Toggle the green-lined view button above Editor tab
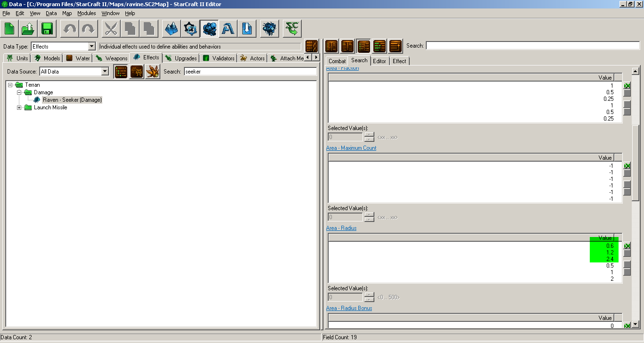The image size is (644, 343). pos(380,46)
